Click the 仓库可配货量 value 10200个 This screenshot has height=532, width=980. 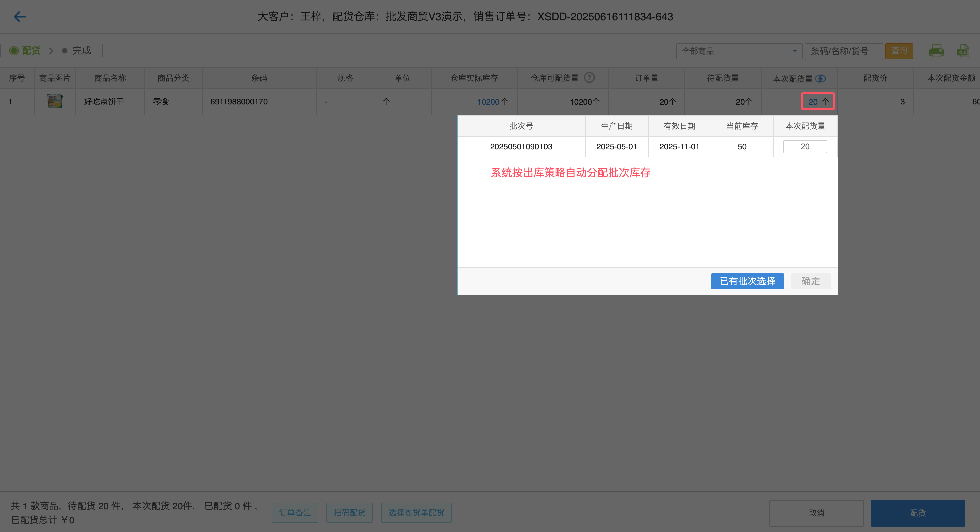[x=584, y=102]
